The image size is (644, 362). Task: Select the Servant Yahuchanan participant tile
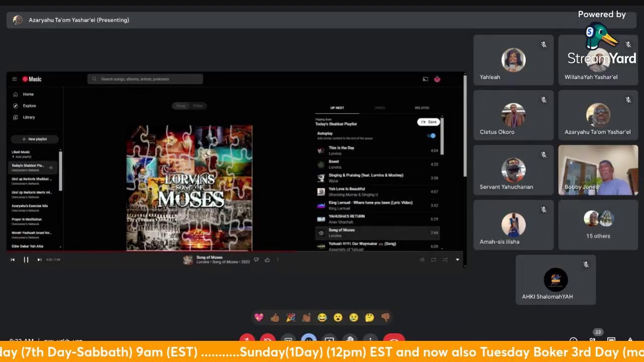coord(514,170)
